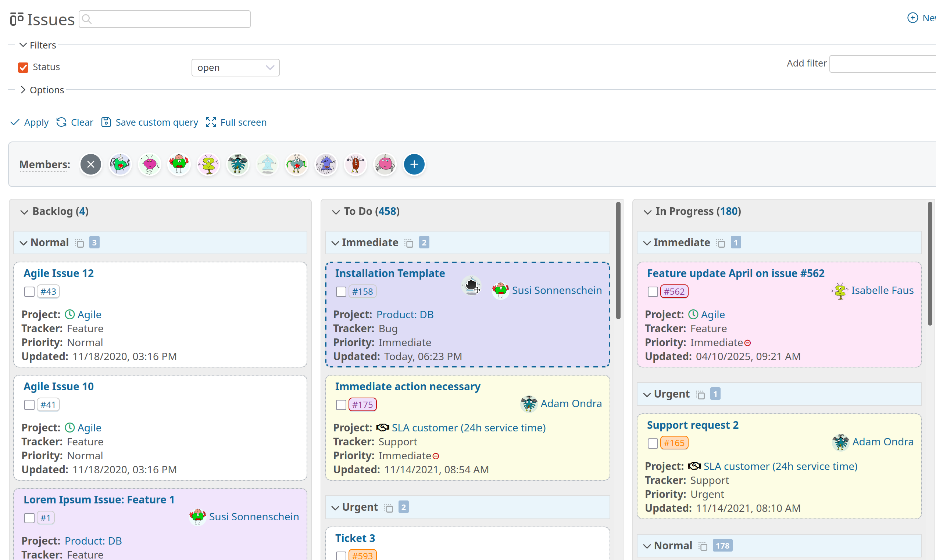The width and height of the screenshot is (936, 560).
Task: Click the New issue plus icon
Action: click(x=912, y=18)
